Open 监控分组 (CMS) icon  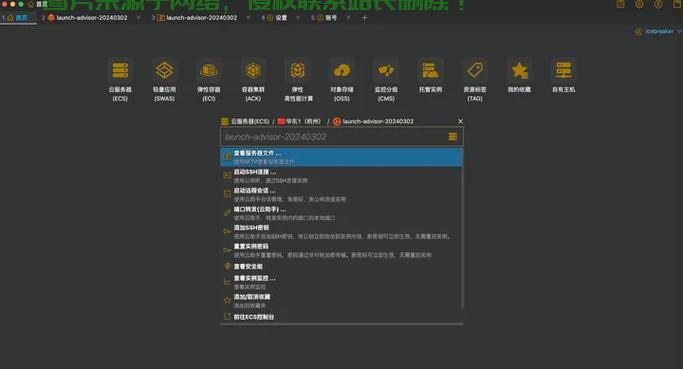pos(386,70)
